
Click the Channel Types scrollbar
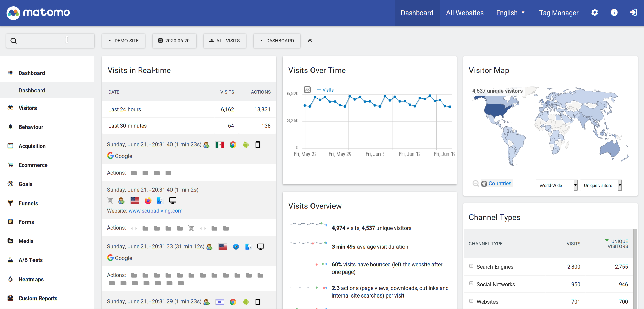coord(635,269)
